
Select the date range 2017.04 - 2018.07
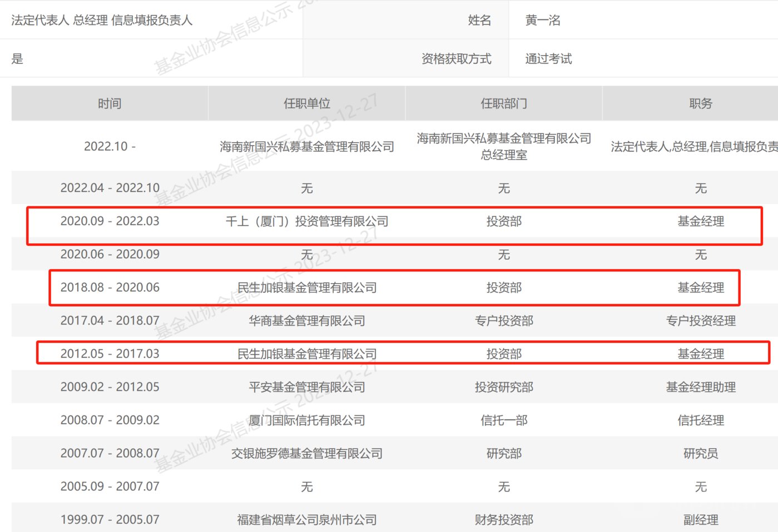pos(110,321)
